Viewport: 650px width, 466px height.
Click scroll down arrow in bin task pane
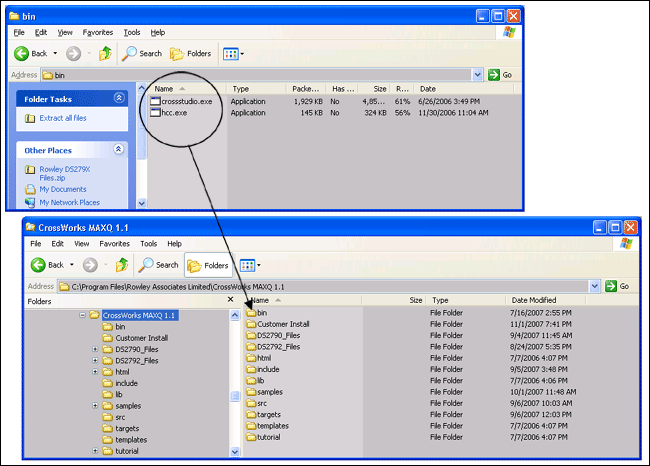click(x=142, y=203)
